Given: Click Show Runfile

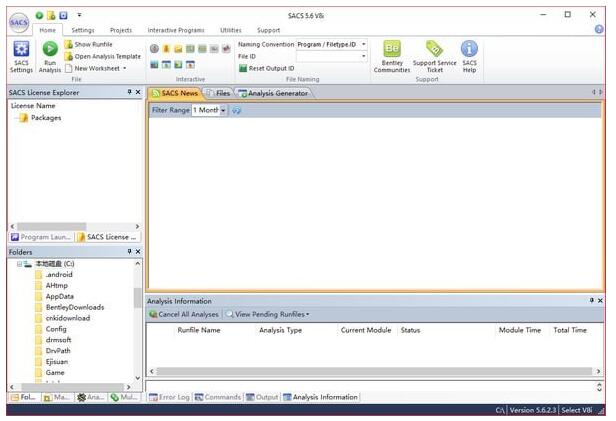Looking at the screenshot, I should [x=89, y=44].
